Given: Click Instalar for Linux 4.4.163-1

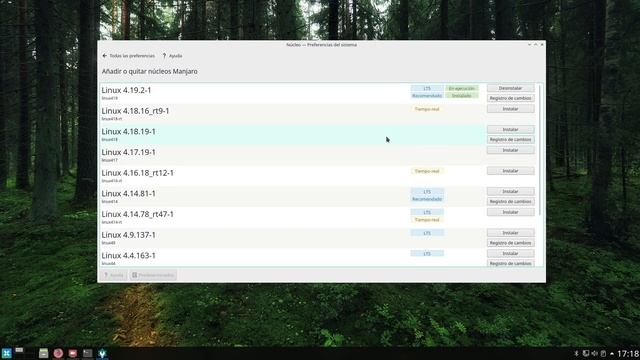Looking at the screenshot, I should click(x=510, y=253).
